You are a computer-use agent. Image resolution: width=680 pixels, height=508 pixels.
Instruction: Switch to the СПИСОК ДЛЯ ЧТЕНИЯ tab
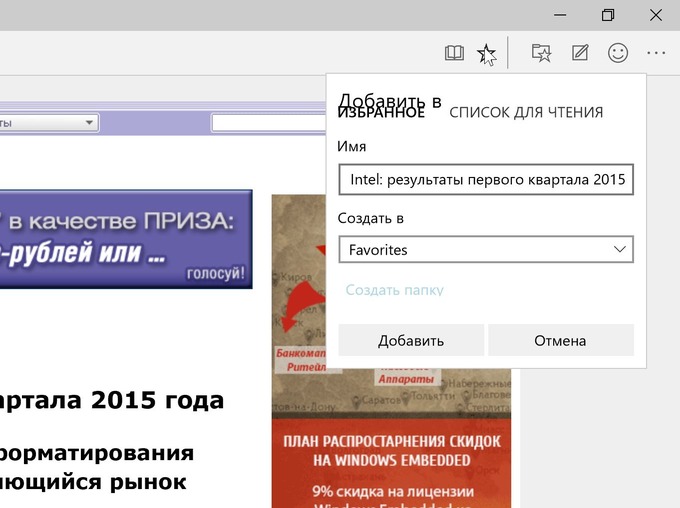pos(526,112)
